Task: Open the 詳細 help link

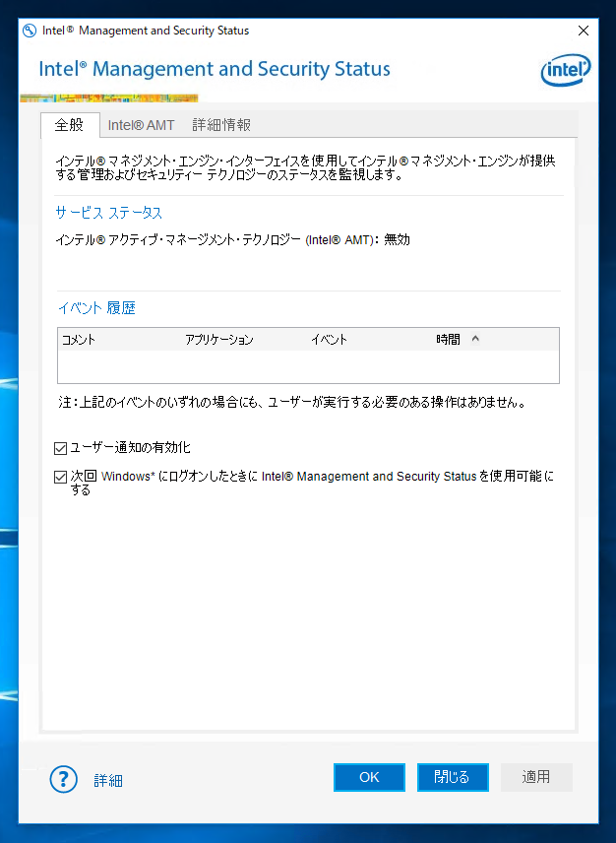Action: click(108, 780)
